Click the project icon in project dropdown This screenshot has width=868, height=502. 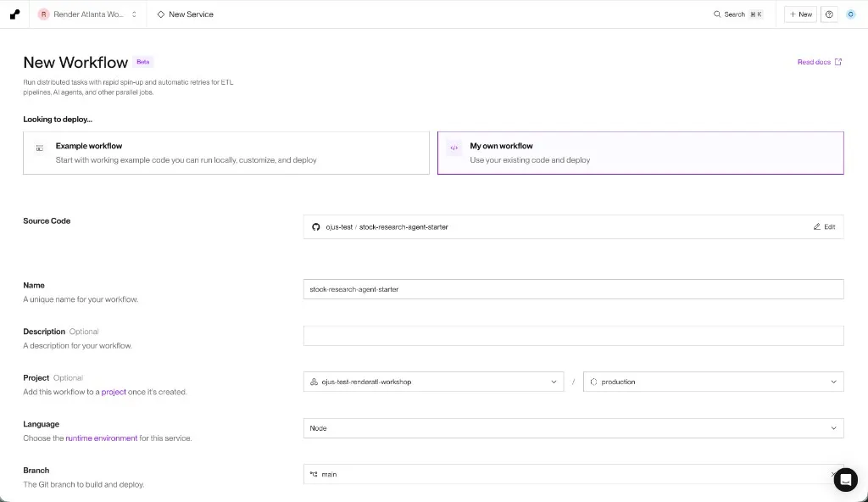[314, 382]
